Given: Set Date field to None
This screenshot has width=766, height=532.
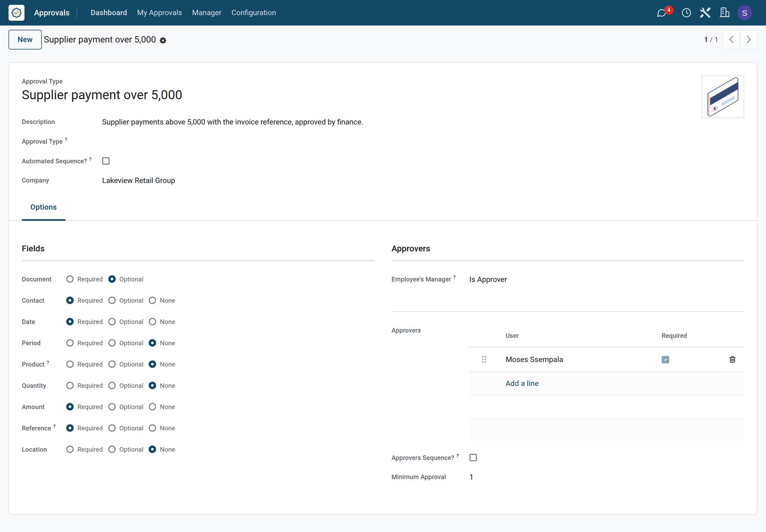Looking at the screenshot, I should point(152,322).
